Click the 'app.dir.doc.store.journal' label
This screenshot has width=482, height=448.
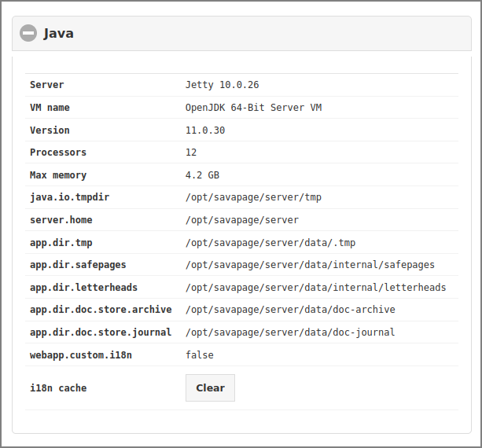pyautogui.click(x=101, y=332)
